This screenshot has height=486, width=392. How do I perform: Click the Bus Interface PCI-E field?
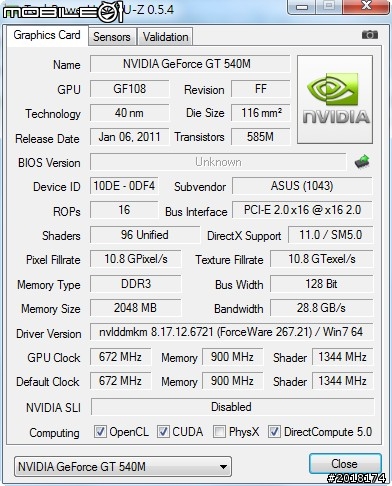[302, 210]
